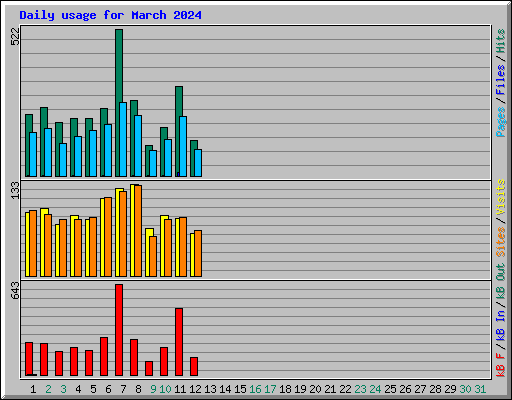
Task: Click the yellow Visits bar for day 2
Action: pos(43,242)
